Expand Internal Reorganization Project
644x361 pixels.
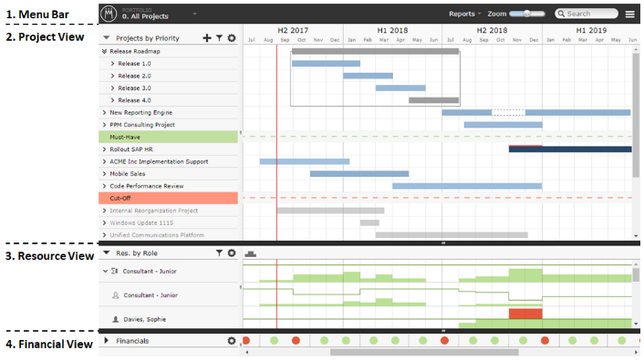coord(104,211)
